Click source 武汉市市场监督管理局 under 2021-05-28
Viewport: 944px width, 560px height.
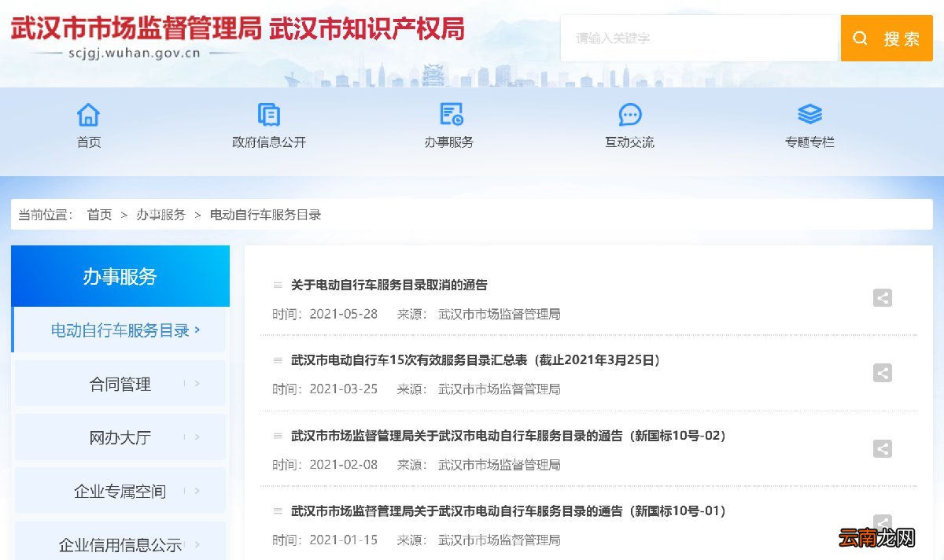(500, 314)
